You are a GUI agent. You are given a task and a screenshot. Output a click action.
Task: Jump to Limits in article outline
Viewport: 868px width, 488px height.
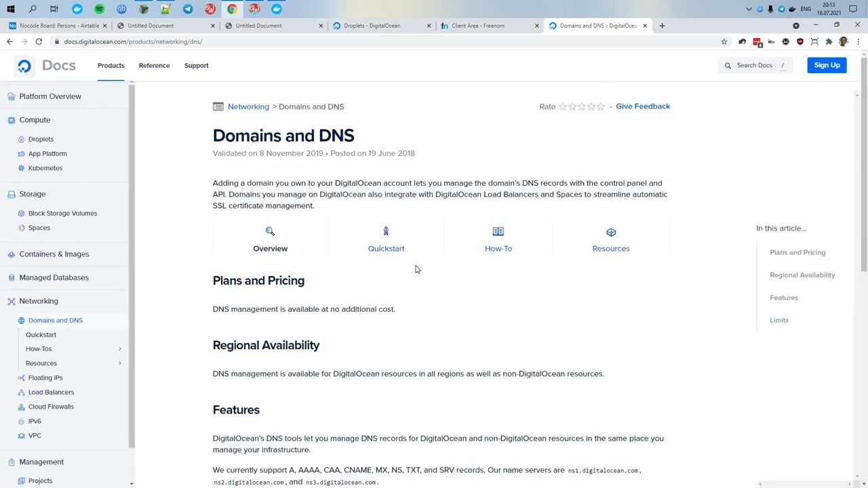779,320
